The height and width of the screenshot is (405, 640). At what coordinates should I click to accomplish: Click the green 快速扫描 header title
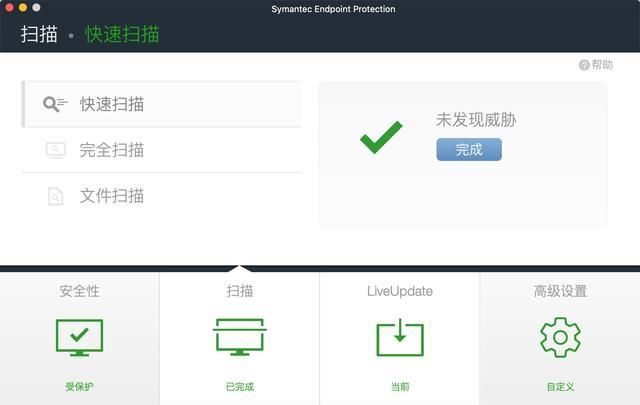[122, 34]
